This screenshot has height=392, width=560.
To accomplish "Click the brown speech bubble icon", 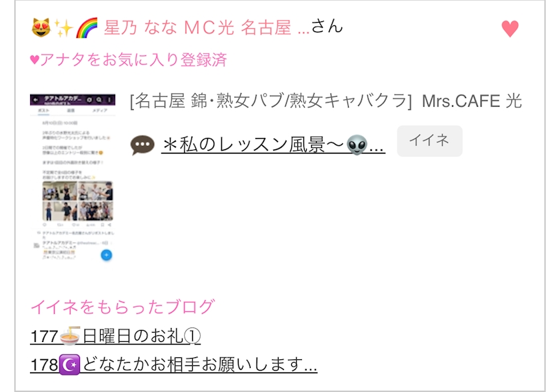I will 143,145.
